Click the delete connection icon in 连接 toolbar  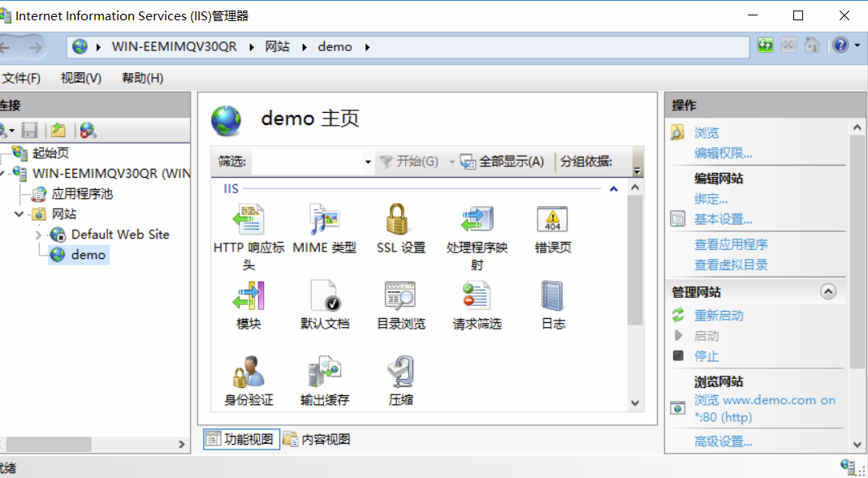coord(88,131)
